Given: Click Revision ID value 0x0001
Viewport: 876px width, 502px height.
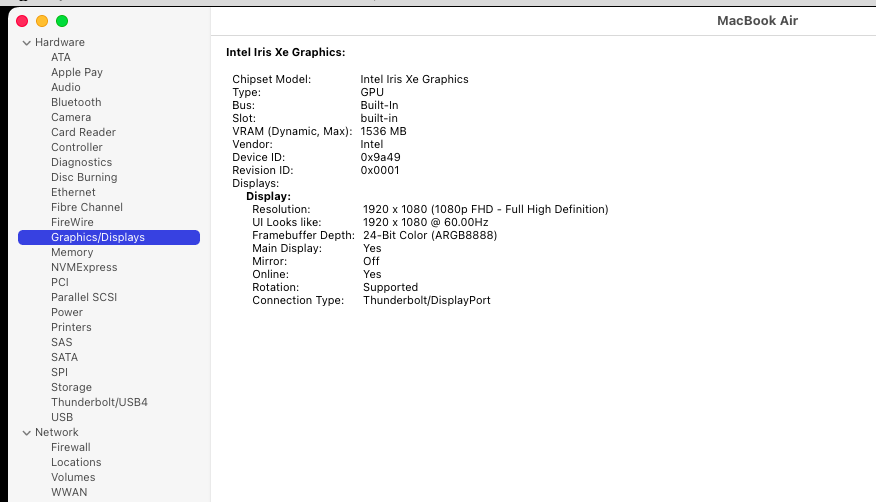Looking at the screenshot, I should pos(380,170).
